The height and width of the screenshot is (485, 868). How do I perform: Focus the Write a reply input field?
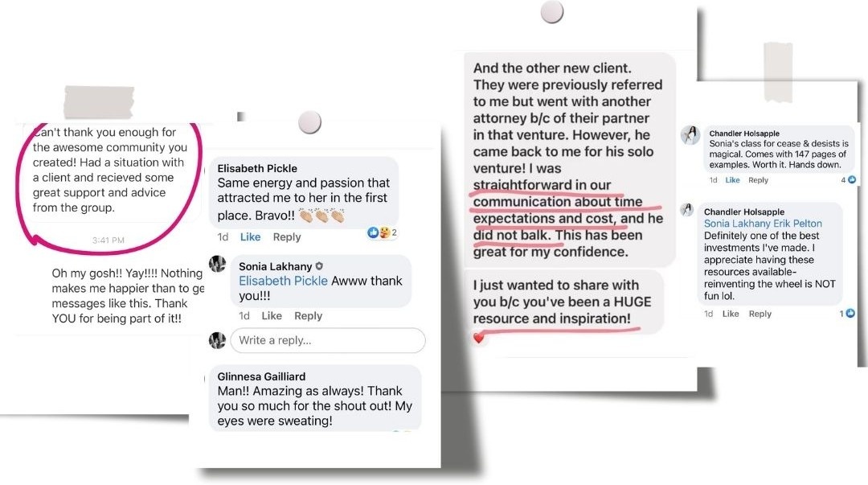(328, 340)
